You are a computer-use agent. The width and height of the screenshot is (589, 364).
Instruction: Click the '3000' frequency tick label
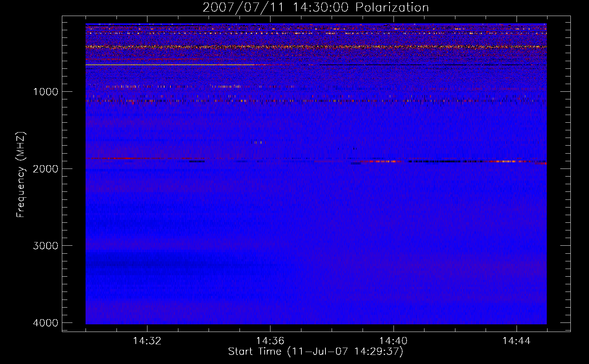click(x=46, y=246)
